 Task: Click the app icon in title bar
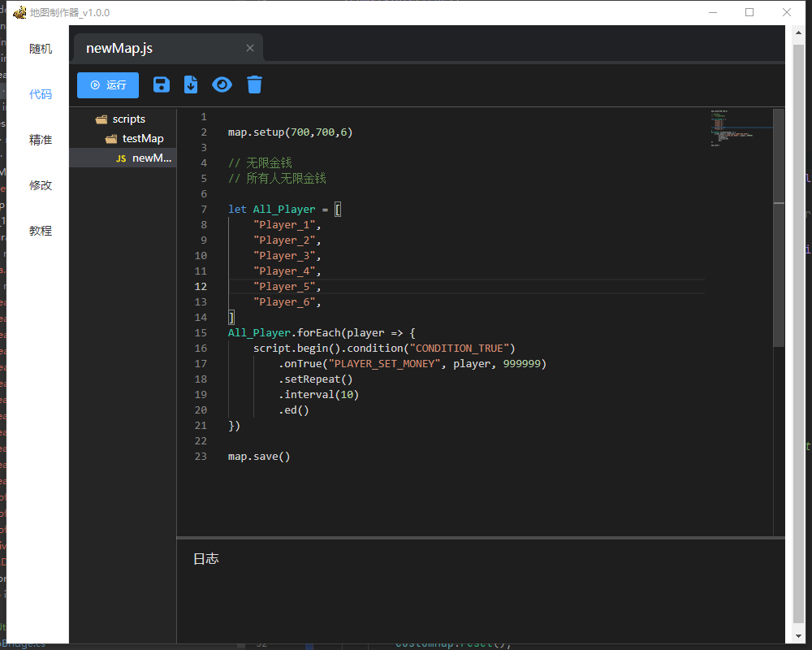(19, 13)
